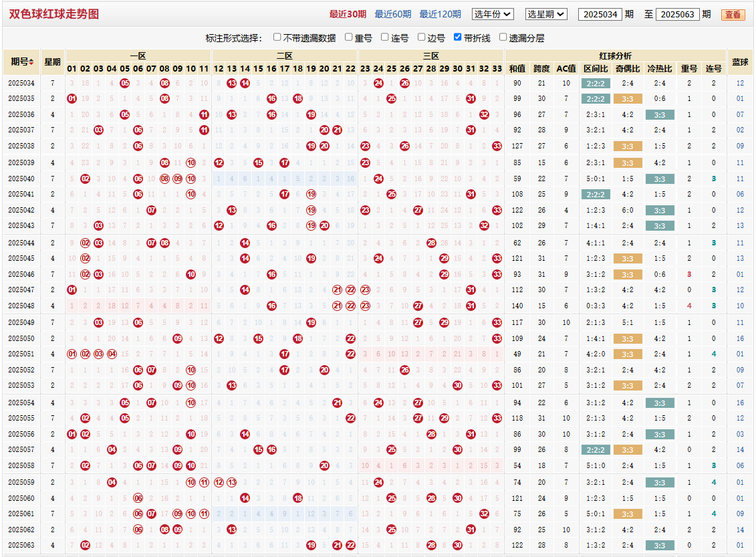Switch to 最近60期 view
Screen dimensions: 756x557
(x=393, y=15)
